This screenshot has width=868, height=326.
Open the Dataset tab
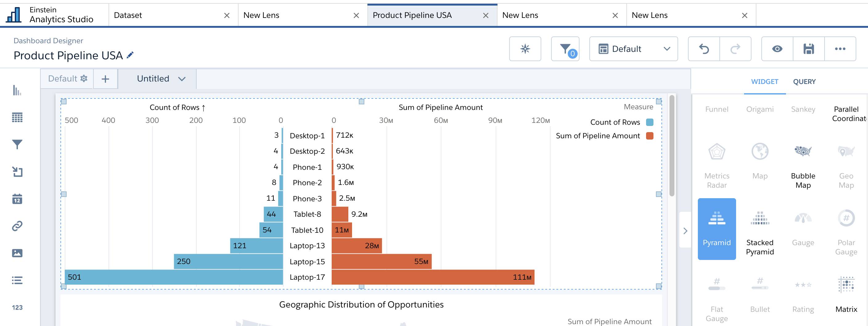[128, 15]
